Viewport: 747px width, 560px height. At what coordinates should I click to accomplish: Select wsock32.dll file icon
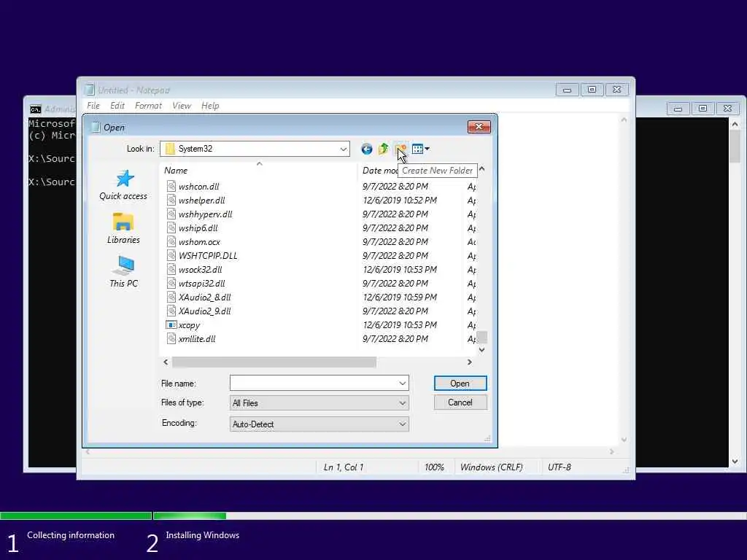(171, 269)
